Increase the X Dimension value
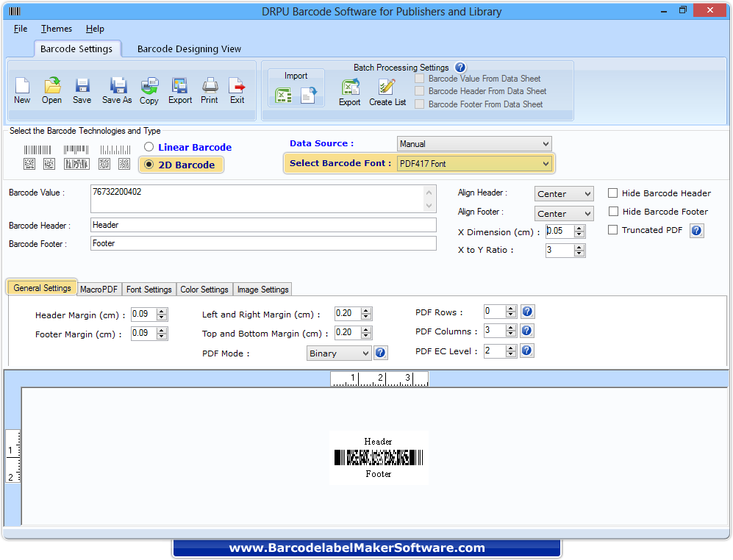Image resolution: width=733 pixels, height=560 pixels. pos(579,228)
